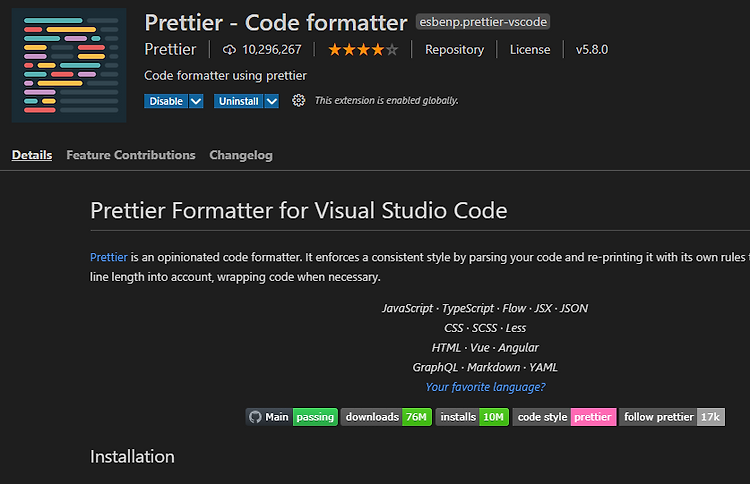
Task: Click the esbenp.prettier-vscode identifier label
Action: 483,22
